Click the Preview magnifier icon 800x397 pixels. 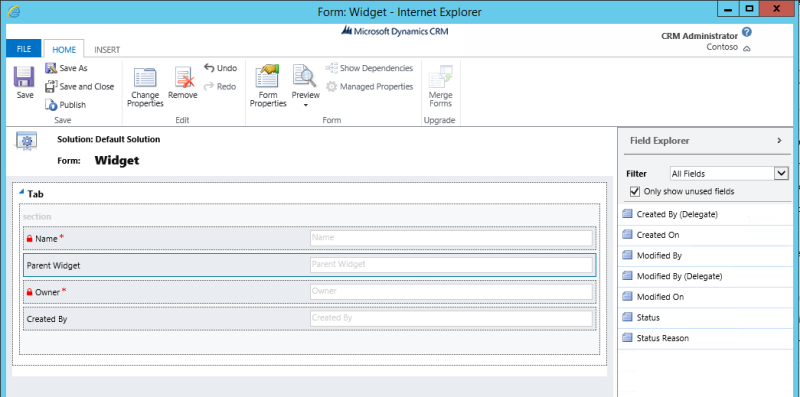pos(305,77)
